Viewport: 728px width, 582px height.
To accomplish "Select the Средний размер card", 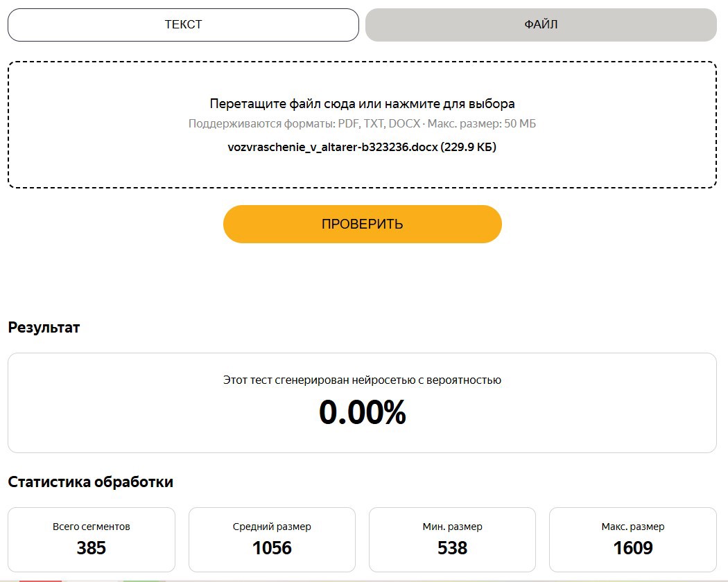I will pos(272,540).
